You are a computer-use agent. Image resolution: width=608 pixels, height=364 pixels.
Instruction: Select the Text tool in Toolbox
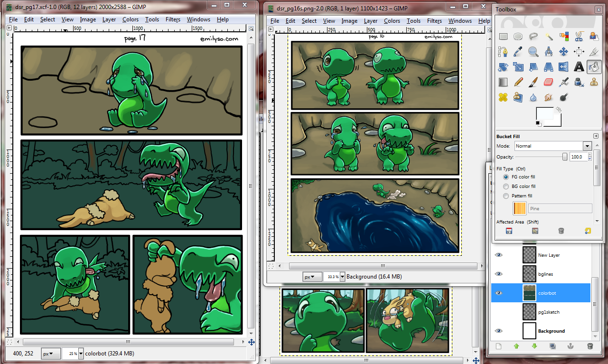[x=579, y=67]
